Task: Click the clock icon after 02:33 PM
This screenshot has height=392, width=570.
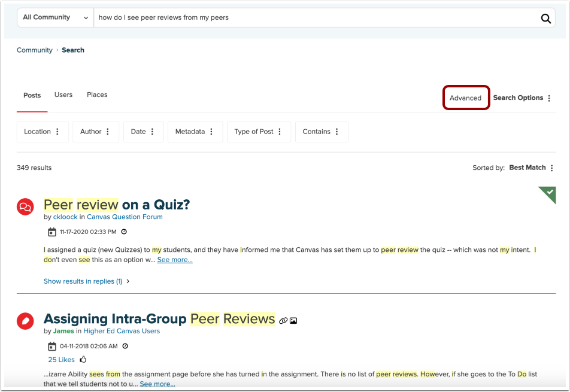Action: [124, 232]
